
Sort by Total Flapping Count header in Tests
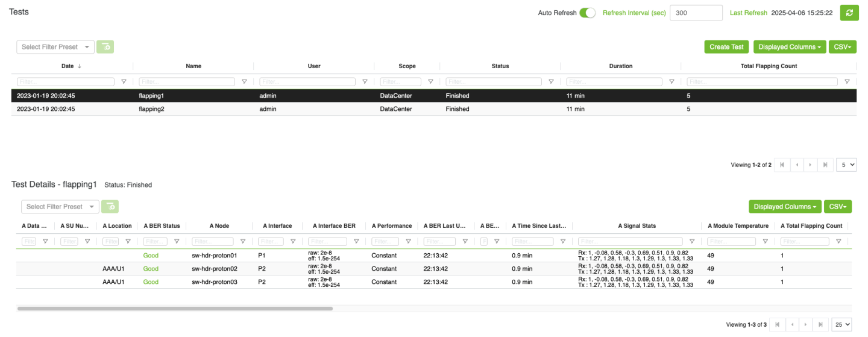point(769,66)
